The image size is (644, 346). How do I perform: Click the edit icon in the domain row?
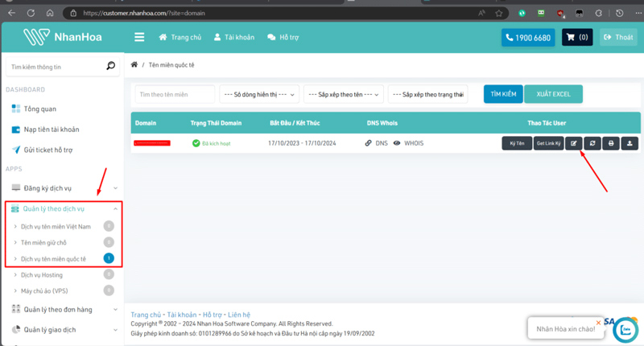(574, 143)
